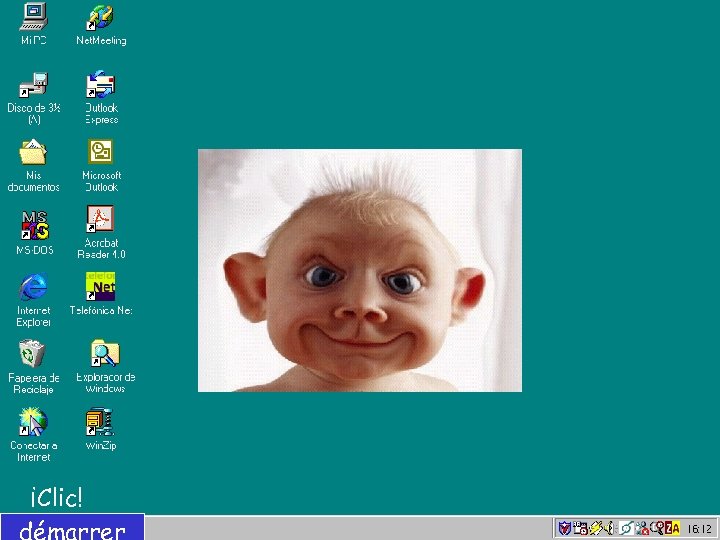
Task: Select the Disco de 3½ (A) shortcut
Action: pos(34,85)
